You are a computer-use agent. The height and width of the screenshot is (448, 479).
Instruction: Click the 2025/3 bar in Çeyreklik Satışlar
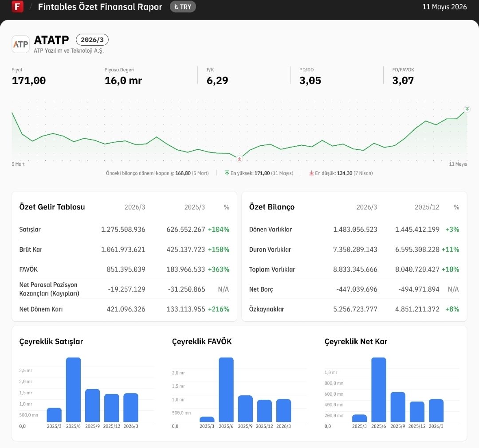click(x=54, y=415)
